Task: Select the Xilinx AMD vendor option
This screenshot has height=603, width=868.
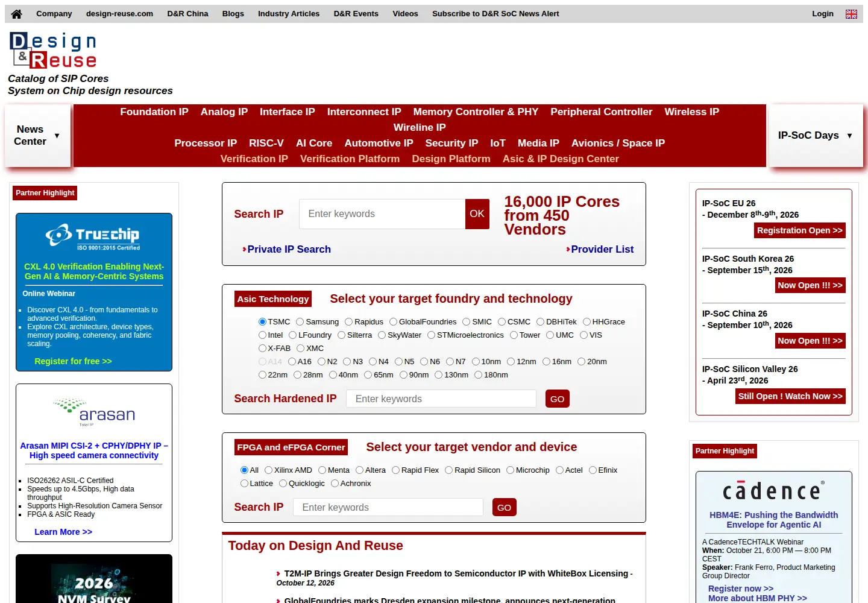Action: pos(269,470)
